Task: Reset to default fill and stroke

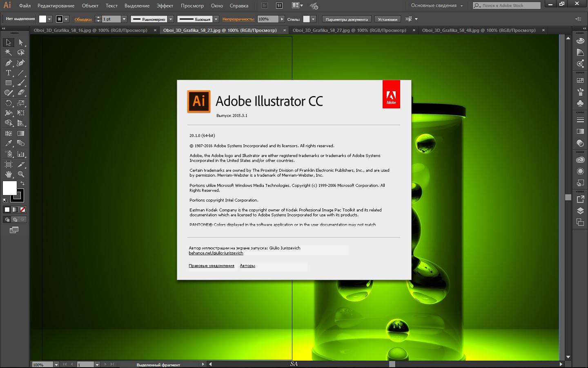Action: [x=5, y=200]
